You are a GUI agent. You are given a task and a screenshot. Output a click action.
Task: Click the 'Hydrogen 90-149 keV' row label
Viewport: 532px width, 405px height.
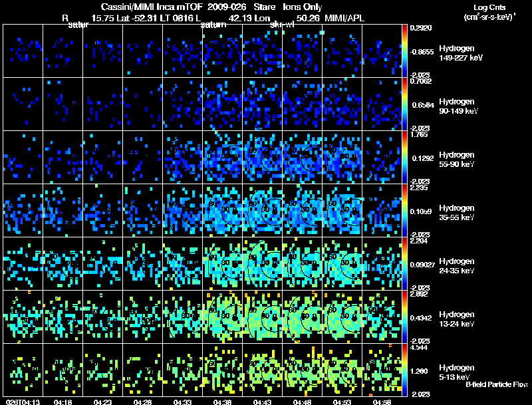pos(458,106)
